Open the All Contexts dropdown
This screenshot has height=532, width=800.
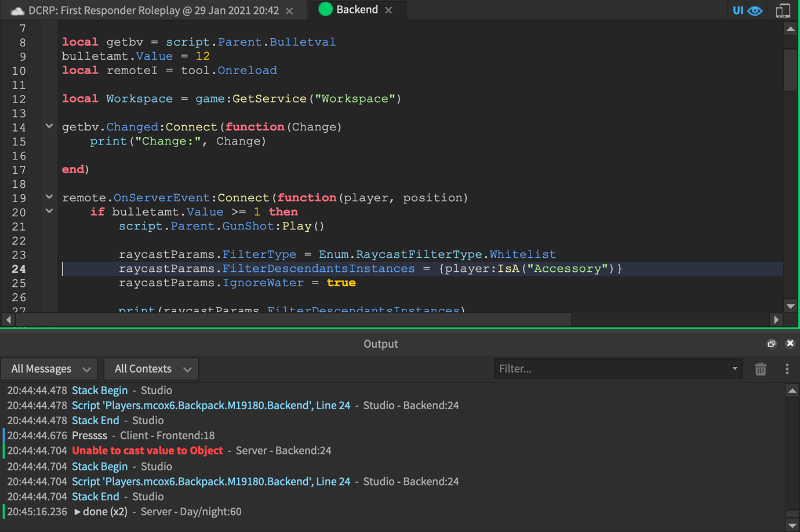pyautogui.click(x=151, y=369)
